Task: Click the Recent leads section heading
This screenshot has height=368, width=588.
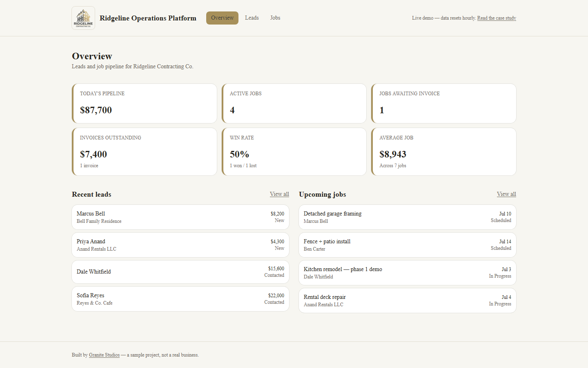Action: [x=91, y=194]
